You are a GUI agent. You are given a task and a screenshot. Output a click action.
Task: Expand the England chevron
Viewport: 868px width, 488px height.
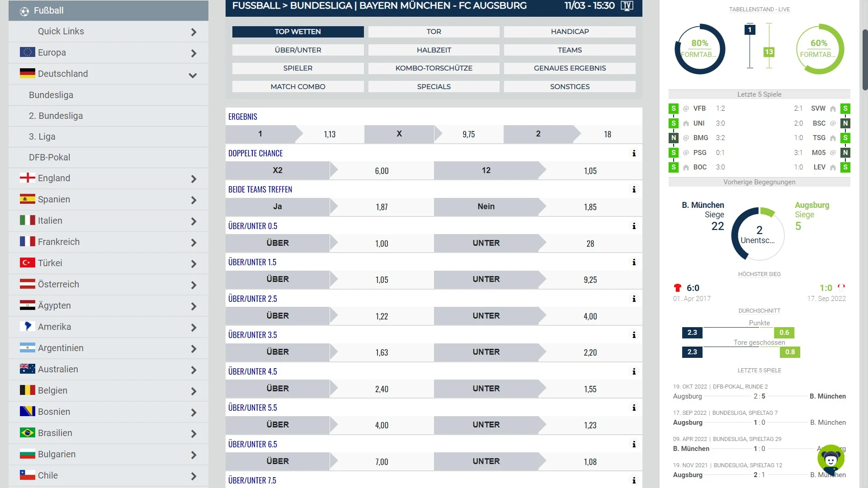coord(193,179)
